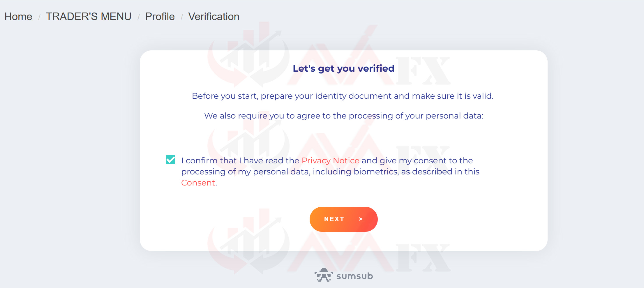Open Profile from the breadcrumb trail
Viewport: 644px width, 288px height.
[x=160, y=16]
